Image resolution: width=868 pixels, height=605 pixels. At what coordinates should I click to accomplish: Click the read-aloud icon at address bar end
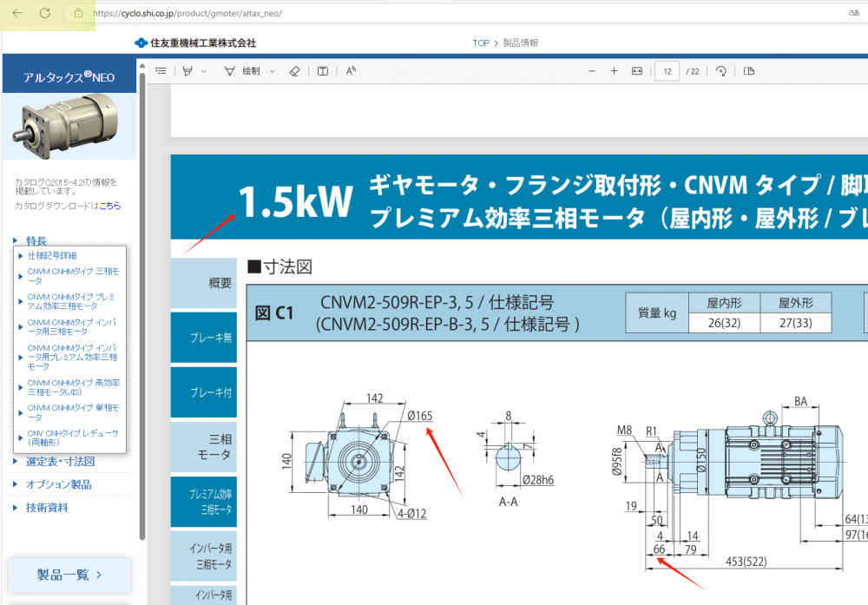pyautogui.click(x=853, y=13)
